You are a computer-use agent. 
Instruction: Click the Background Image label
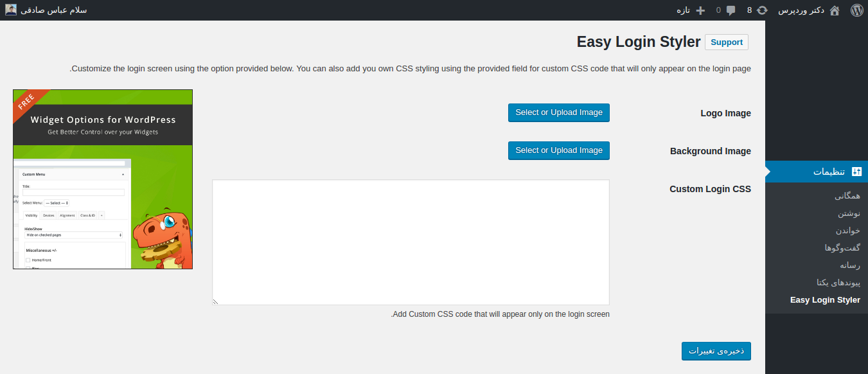point(711,151)
